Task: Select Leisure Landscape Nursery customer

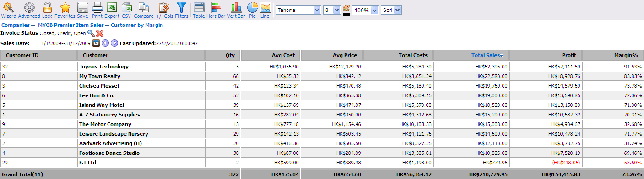Action: tap(114, 134)
